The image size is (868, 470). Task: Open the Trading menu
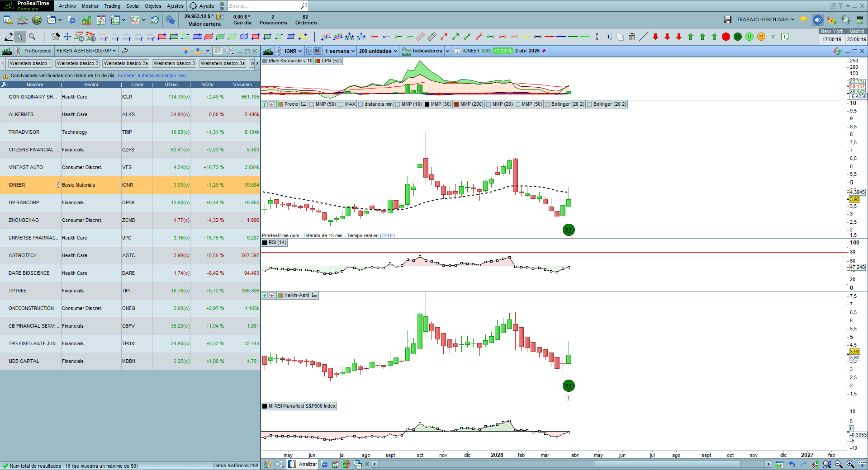pos(112,6)
